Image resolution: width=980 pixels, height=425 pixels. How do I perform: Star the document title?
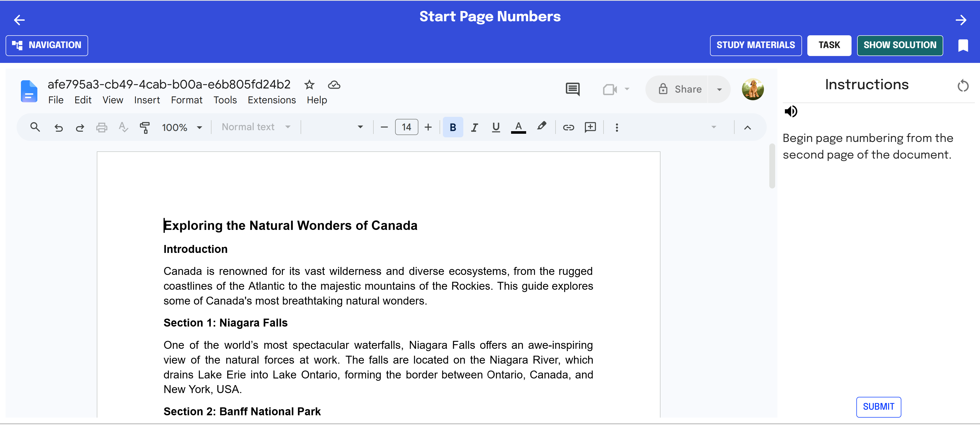[309, 85]
